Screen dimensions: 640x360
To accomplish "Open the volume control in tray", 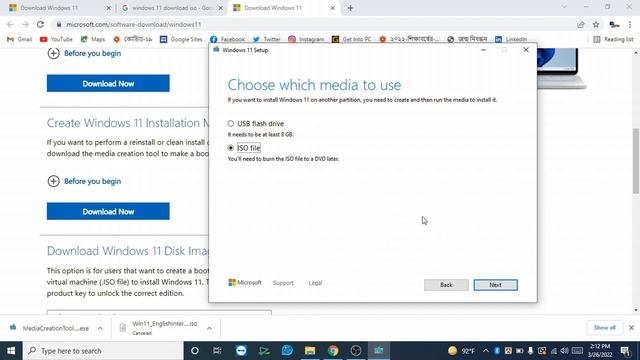I will 564,351.
